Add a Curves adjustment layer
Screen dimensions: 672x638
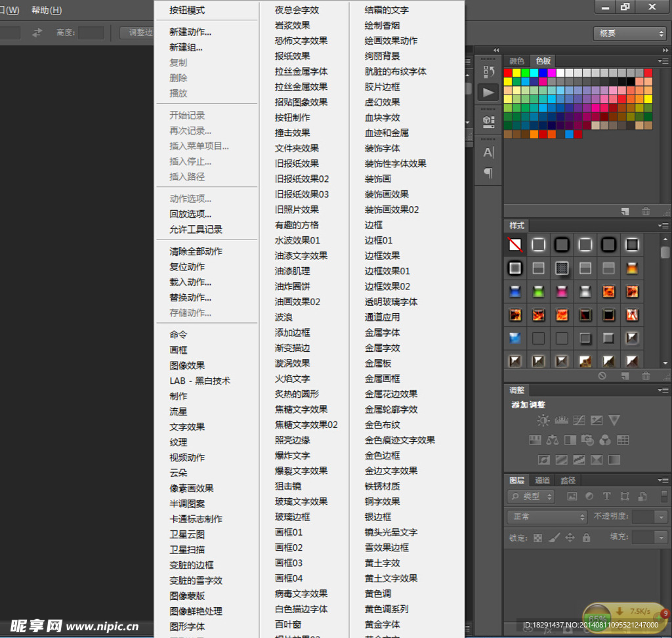[x=579, y=420]
